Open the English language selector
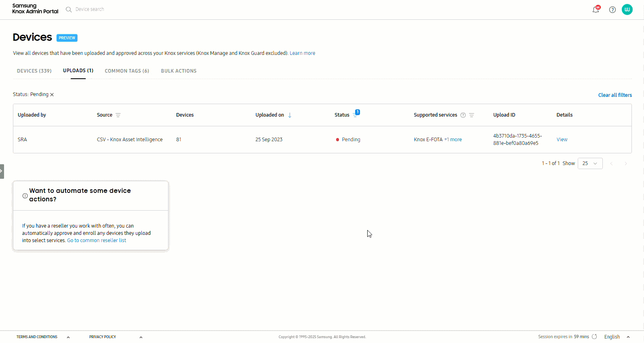The width and height of the screenshot is (644, 343). click(x=617, y=337)
